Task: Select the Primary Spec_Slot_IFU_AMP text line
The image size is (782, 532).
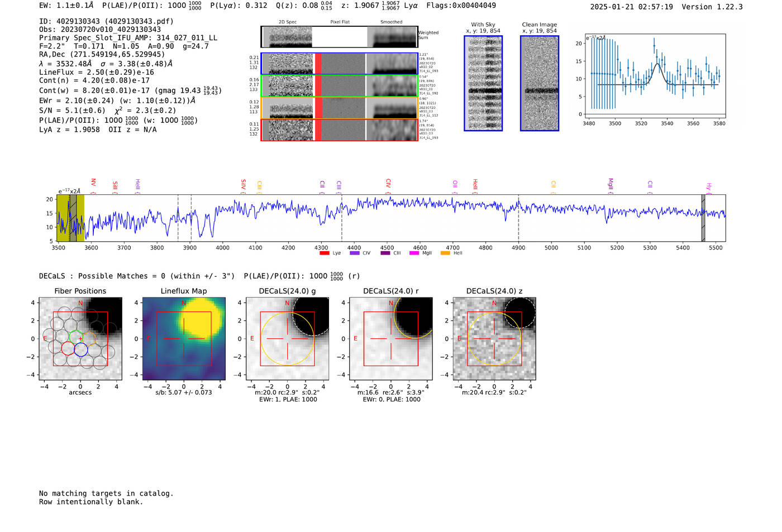Action: click(x=128, y=38)
